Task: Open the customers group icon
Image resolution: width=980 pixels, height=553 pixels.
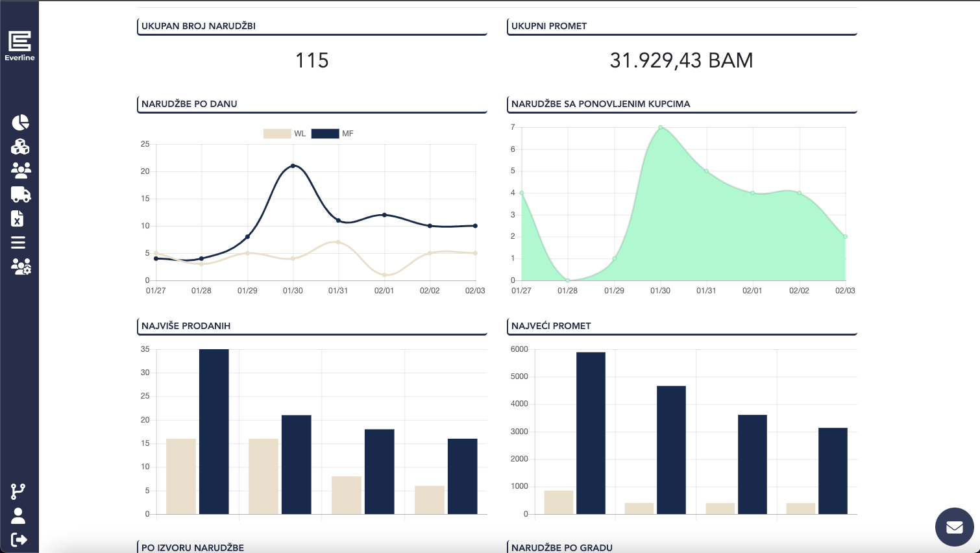Action: tap(21, 170)
